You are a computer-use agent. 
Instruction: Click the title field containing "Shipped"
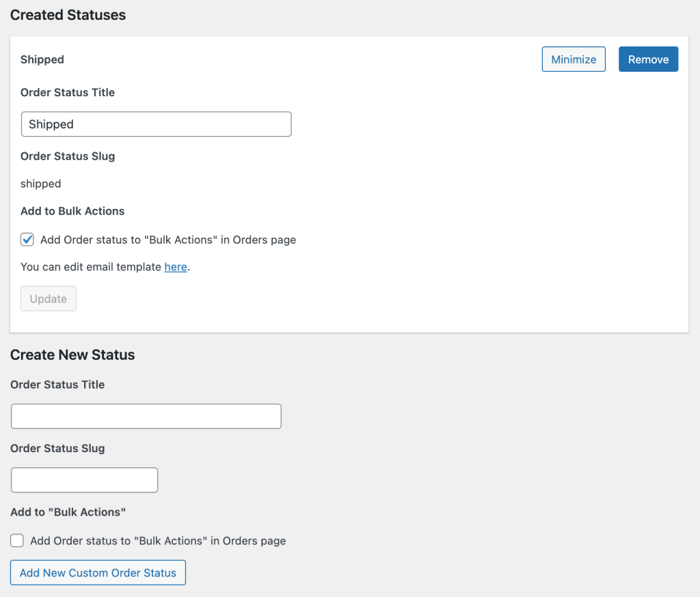[x=156, y=124]
